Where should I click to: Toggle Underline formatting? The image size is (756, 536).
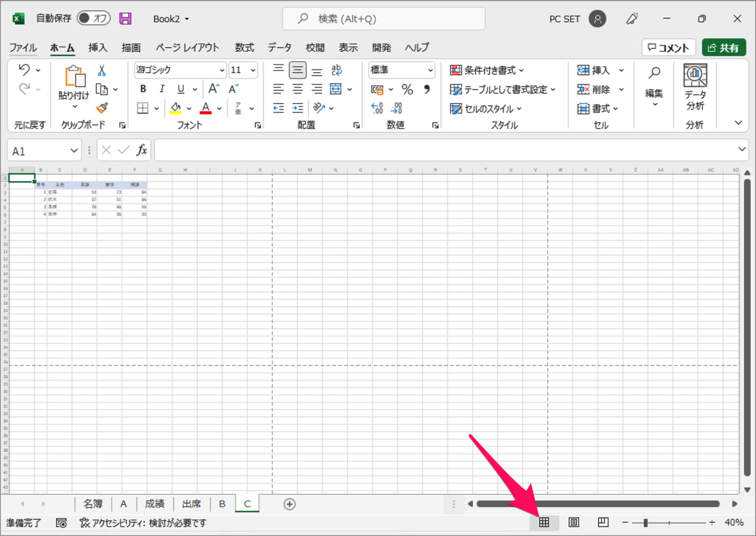[x=181, y=89]
